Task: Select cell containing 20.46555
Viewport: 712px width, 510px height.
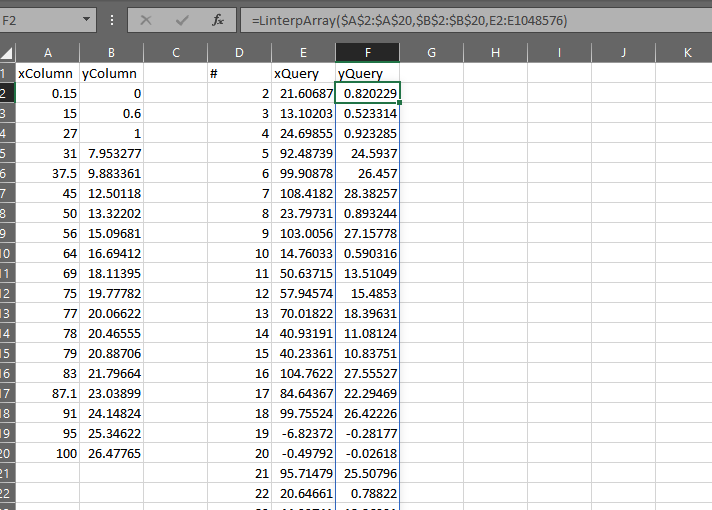Action: (111, 333)
